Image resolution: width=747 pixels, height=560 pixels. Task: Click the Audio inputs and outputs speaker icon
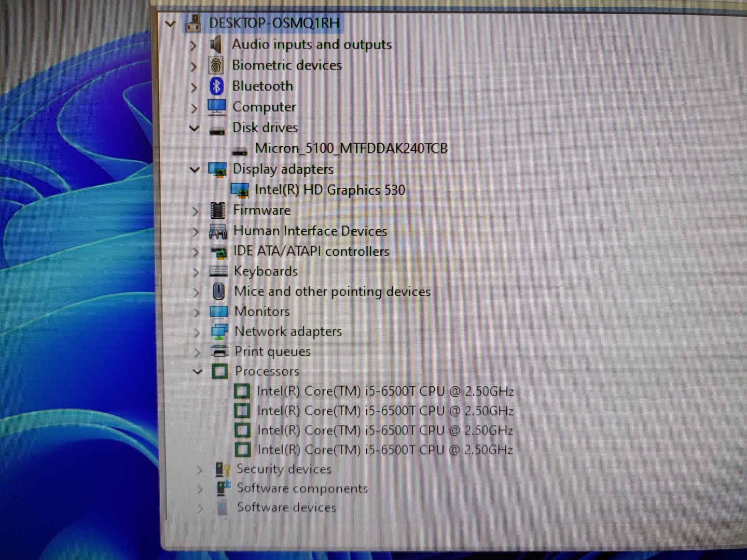[x=216, y=45]
